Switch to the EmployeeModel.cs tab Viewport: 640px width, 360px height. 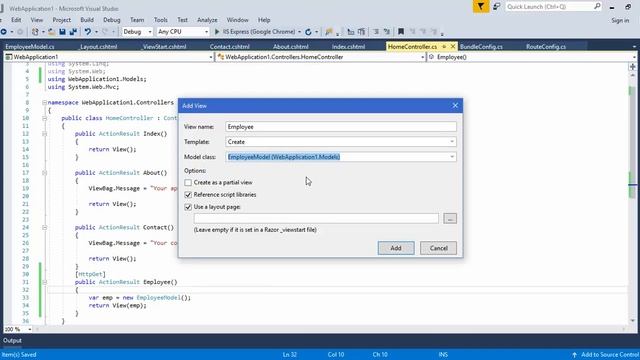click(30, 47)
